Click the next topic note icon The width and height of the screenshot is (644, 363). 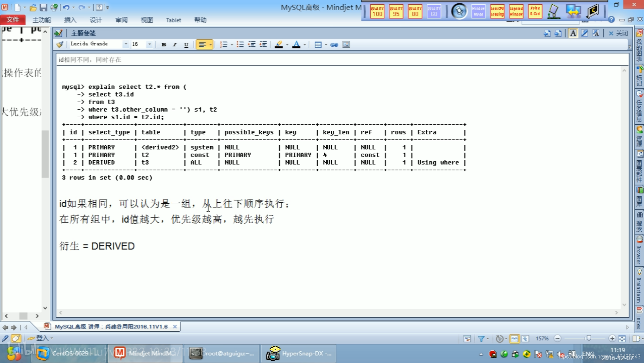click(x=558, y=33)
